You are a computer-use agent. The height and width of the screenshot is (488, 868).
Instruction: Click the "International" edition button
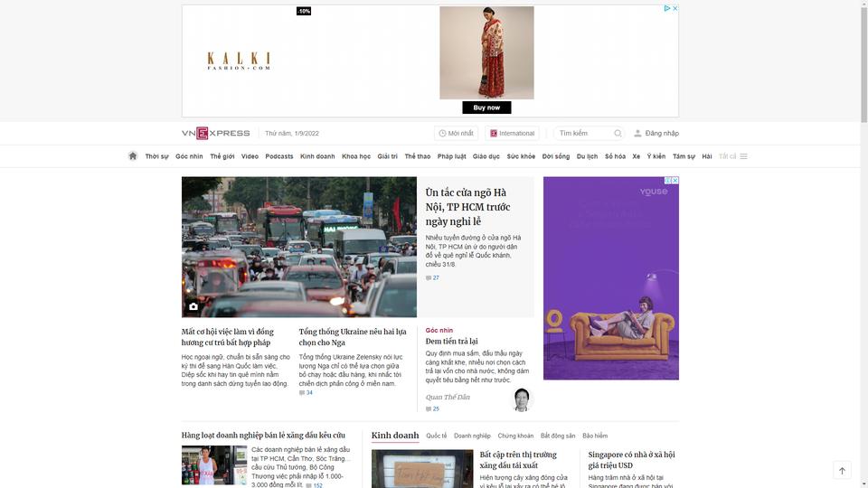click(512, 134)
